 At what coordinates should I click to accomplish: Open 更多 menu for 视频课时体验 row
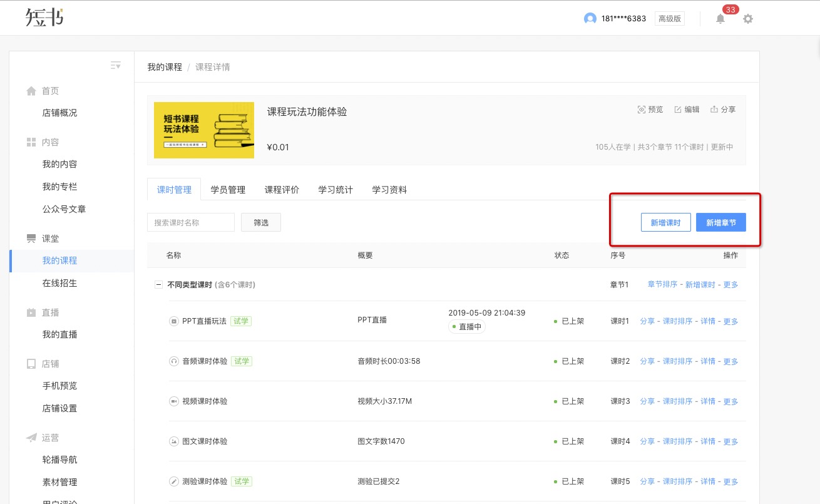(730, 401)
